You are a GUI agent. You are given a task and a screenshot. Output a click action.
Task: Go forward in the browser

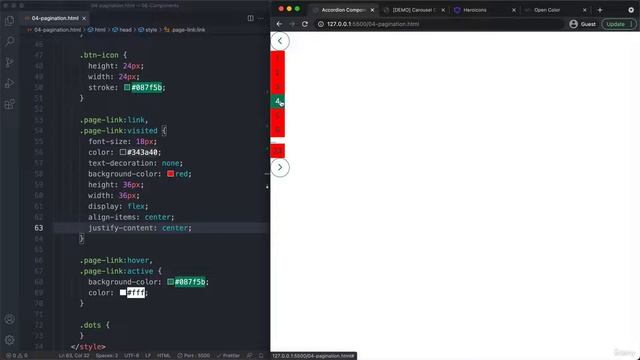coord(292,24)
